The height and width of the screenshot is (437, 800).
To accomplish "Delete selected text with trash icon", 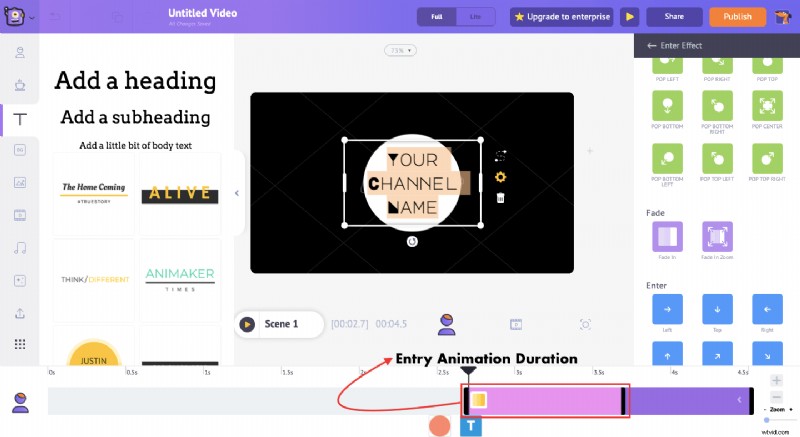I will tap(501, 198).
